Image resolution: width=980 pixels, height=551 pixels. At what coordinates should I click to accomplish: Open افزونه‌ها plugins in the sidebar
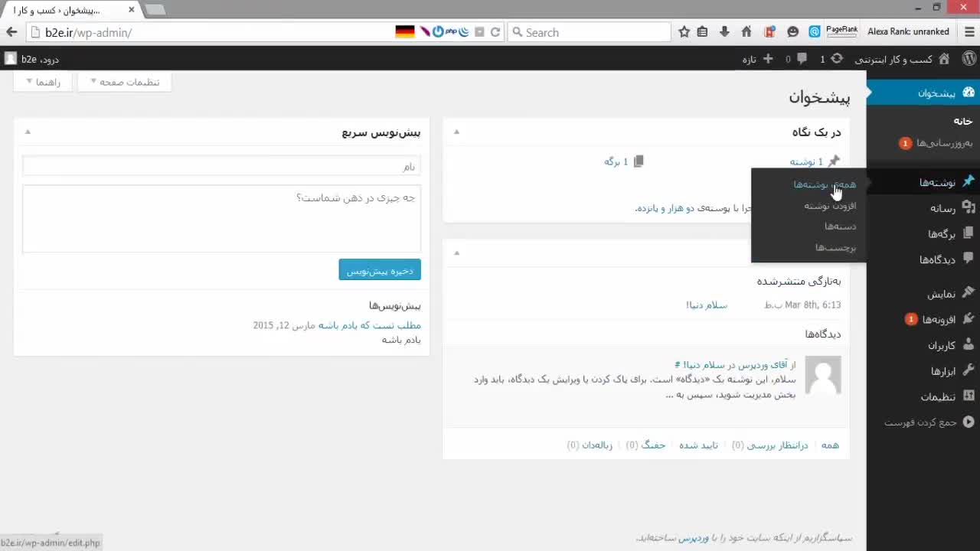pyautogui.click(x=938, y=319)
